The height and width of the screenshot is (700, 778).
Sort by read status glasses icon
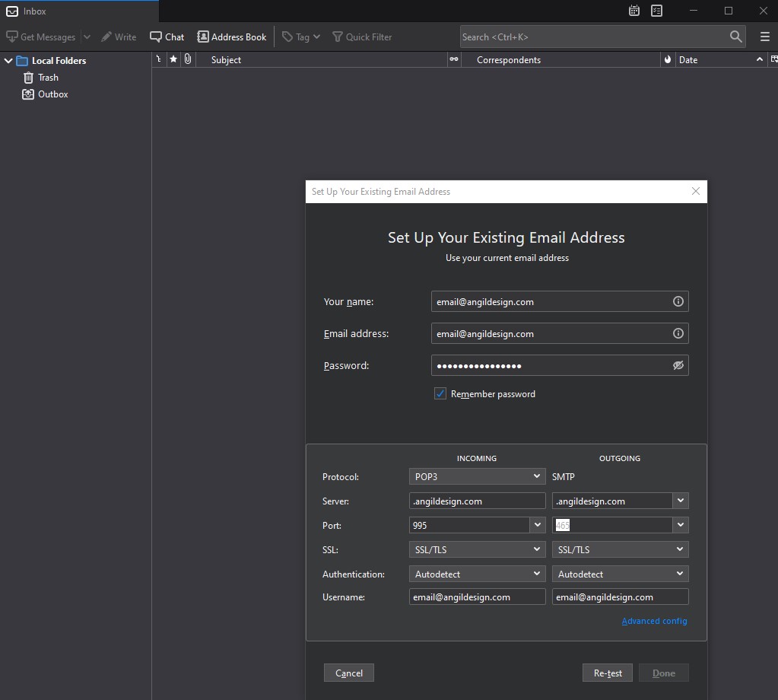click(454, 59)
